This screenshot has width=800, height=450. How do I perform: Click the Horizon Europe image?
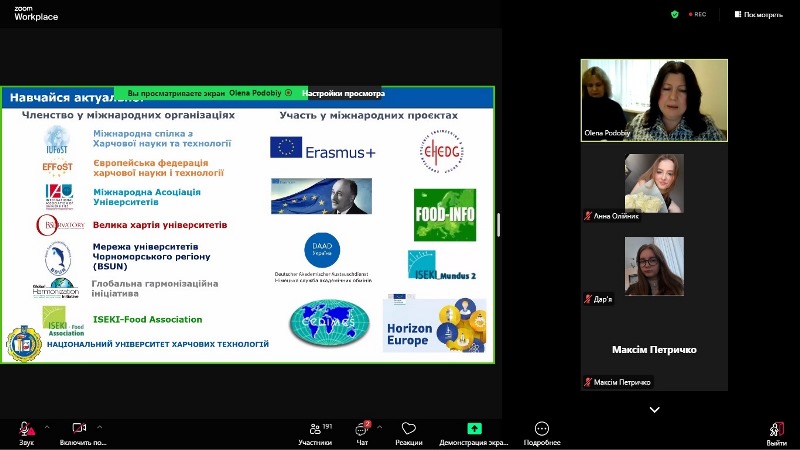click(435, 325)
